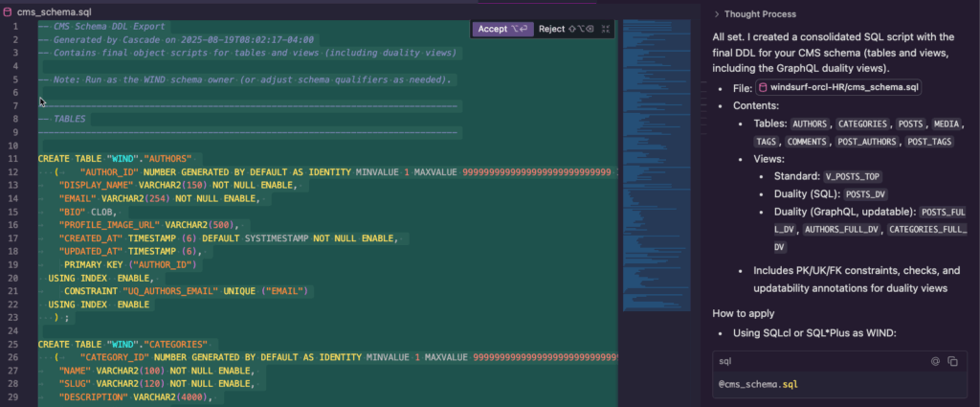This screenshot has width=980, height=407.
Task: Expand the Thought Process section
Action: [x=759, y=13]
